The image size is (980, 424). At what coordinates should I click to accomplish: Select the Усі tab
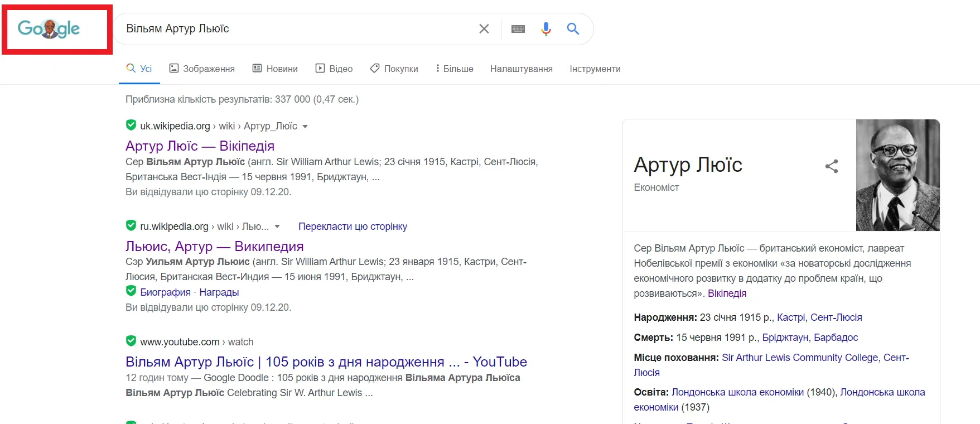click(139, 69)
